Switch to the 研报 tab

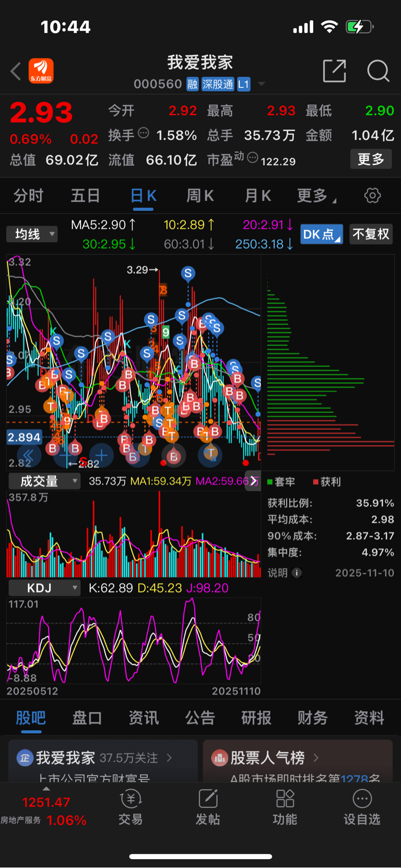(256, 718)
